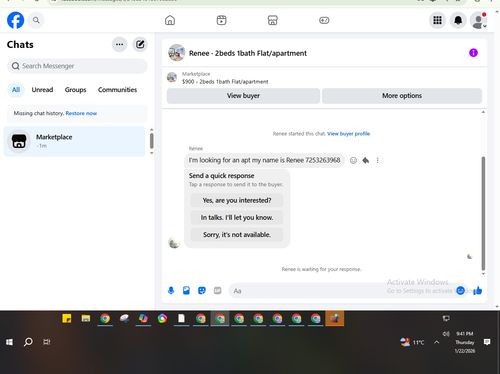Switch to the Communities tab
500x374 pixels.
[117, 90]
